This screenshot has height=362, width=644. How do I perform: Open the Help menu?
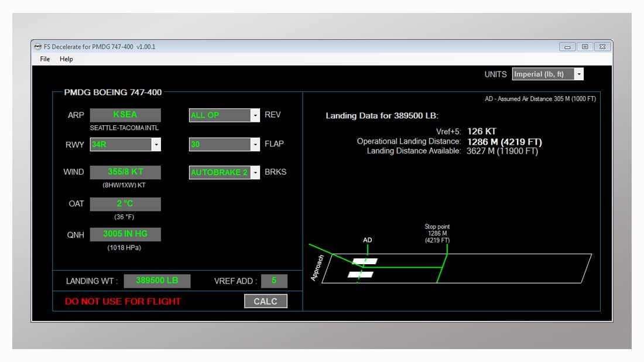pyautogui.click(x=66, y=59)
